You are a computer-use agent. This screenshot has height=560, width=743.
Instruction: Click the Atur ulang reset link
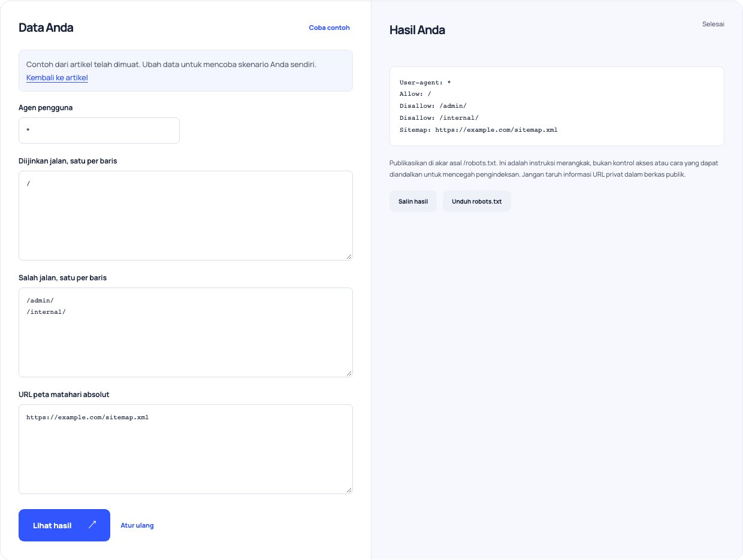click(x=137, y=525)
